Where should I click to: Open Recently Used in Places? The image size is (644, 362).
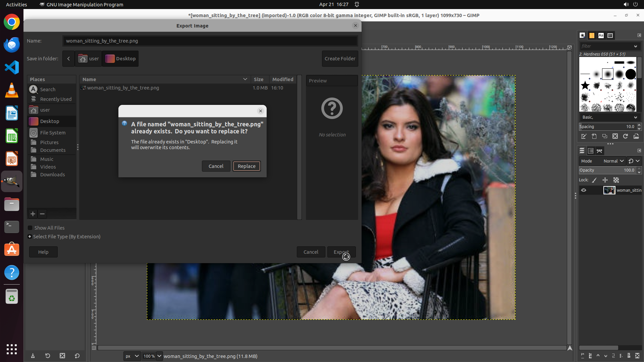pos(55,99)
